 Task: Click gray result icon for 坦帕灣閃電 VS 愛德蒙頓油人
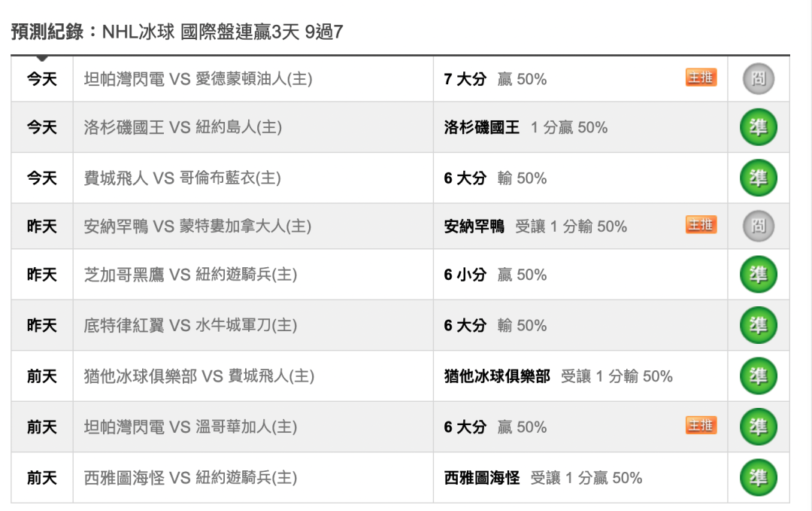tap(758, 79)
